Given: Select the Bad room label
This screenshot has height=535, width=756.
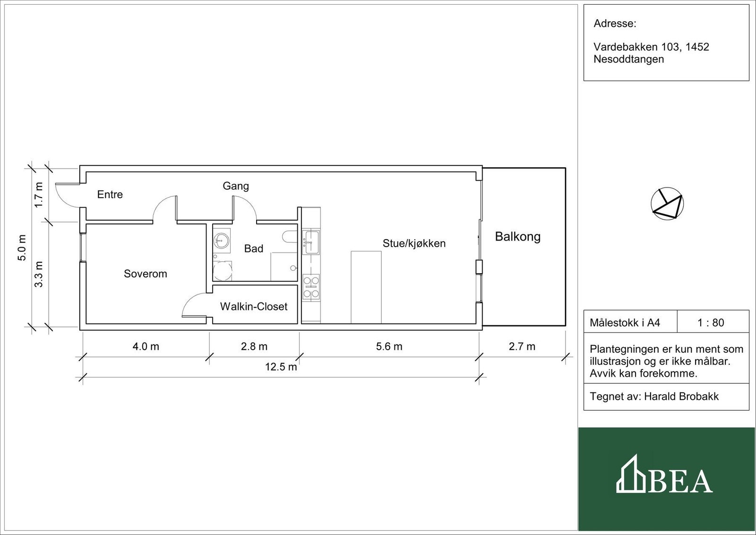Looking at the screenshot, I should [x=254, y=249].
